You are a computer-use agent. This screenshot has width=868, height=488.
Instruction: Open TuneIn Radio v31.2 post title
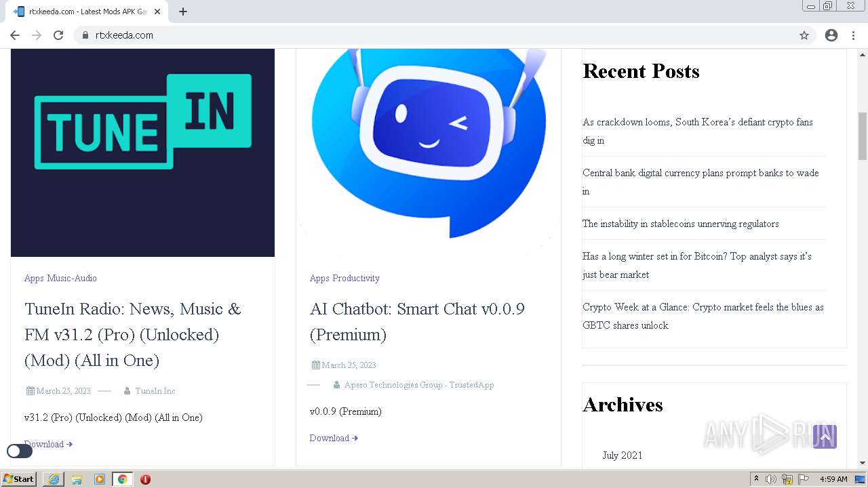click(133, 335)
